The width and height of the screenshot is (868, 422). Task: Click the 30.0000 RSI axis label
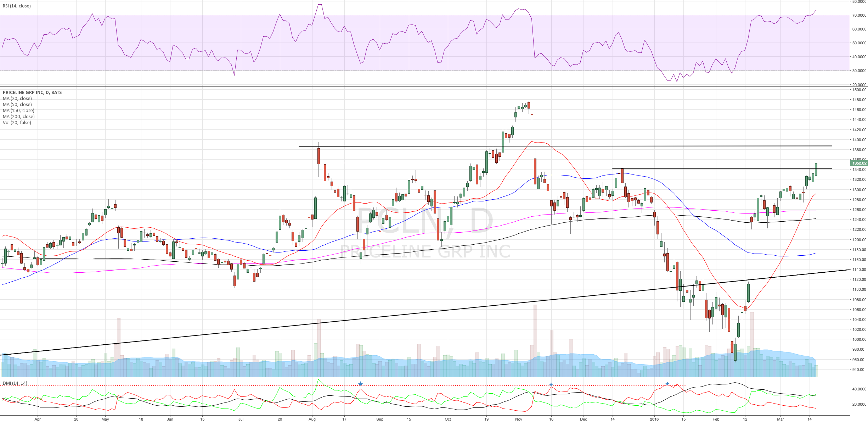click(859, 71)
